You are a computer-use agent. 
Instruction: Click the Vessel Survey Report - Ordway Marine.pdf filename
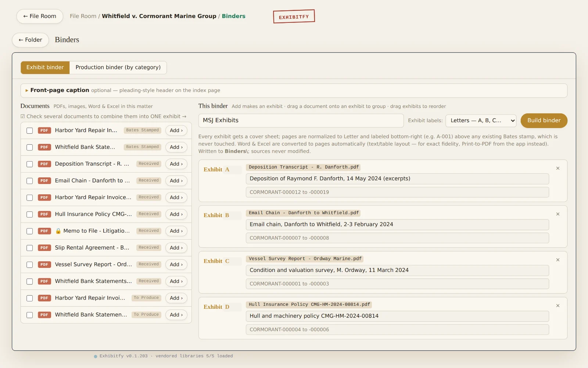(x=305, y=259)
